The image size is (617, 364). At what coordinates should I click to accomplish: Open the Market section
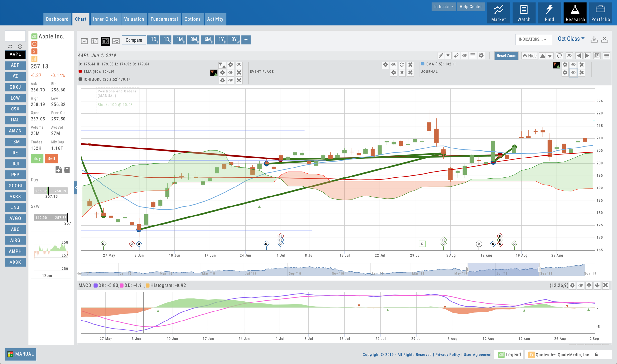[x=498, y=13]
